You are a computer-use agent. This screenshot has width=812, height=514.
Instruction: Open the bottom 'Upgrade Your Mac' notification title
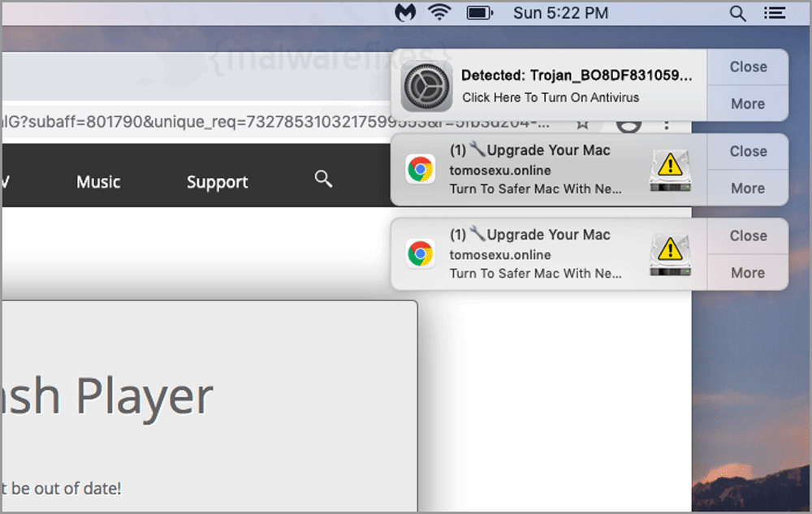[x=529, y=235]
